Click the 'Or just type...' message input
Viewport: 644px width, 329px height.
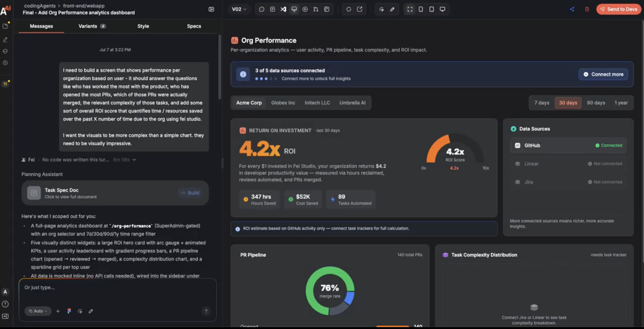[x=118, y=288]
